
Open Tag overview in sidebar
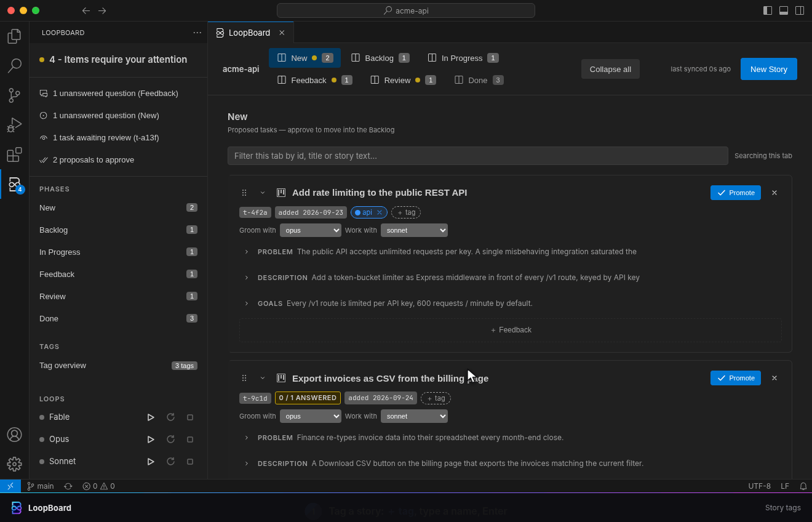[118, 366]
